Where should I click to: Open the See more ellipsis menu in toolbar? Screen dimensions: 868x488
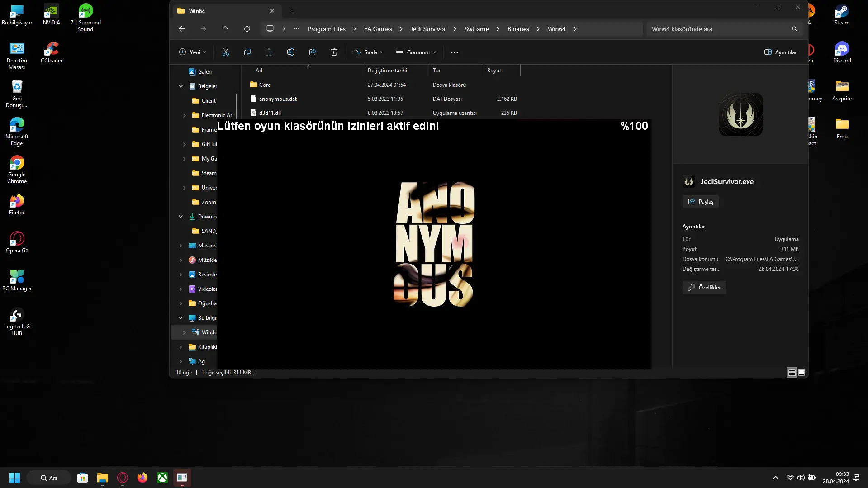point(455,52)
